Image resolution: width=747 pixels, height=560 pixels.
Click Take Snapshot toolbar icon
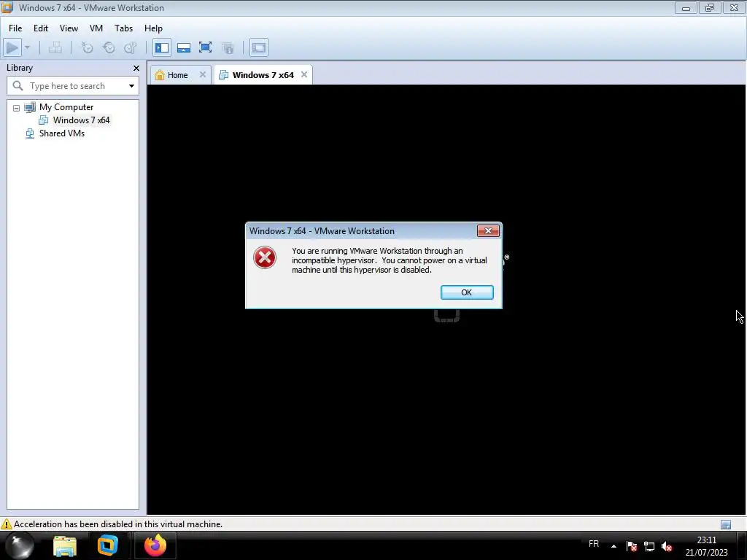point(87,47)
